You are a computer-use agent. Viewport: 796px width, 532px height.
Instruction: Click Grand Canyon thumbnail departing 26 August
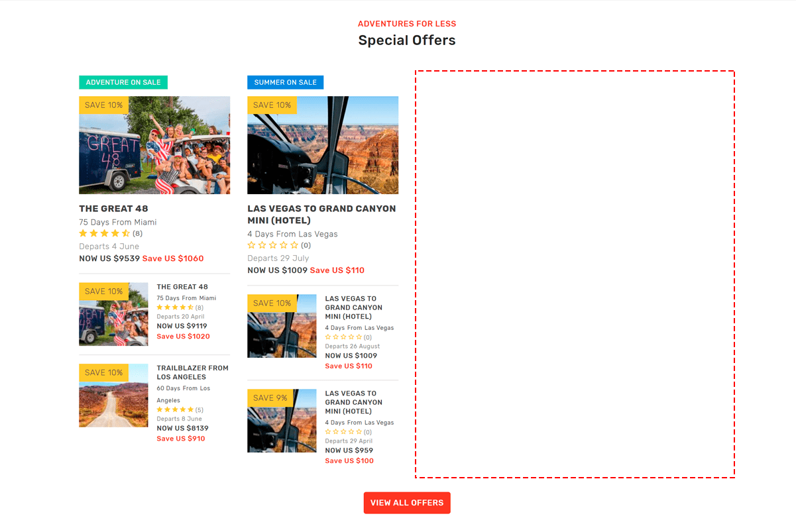(282, 326)
